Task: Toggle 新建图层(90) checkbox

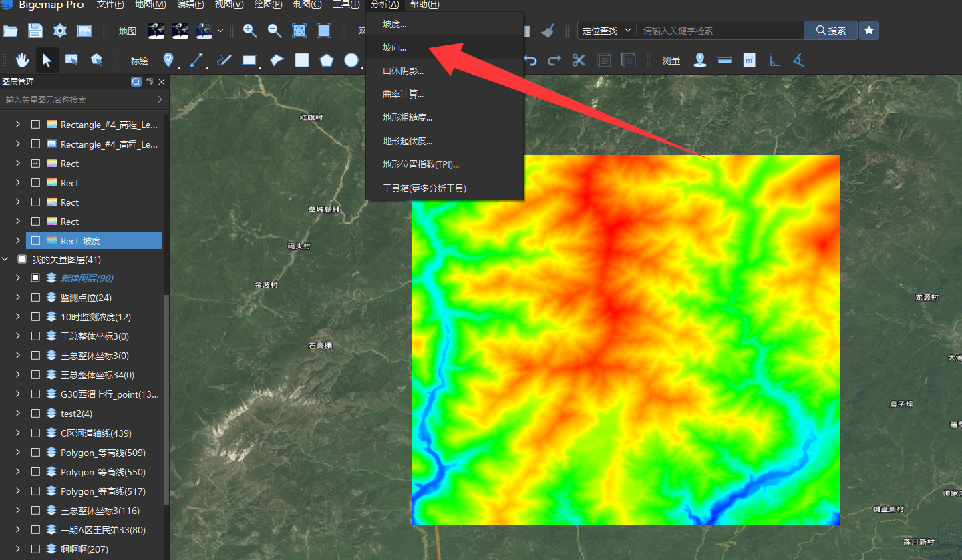Action: pyautogui.click(x=35, y=278)
